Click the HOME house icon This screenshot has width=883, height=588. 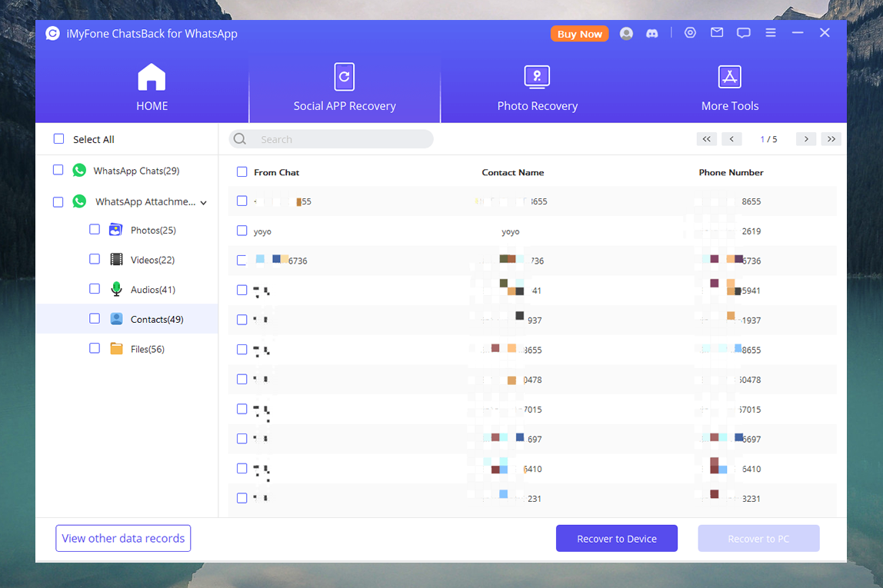(152, 77)
